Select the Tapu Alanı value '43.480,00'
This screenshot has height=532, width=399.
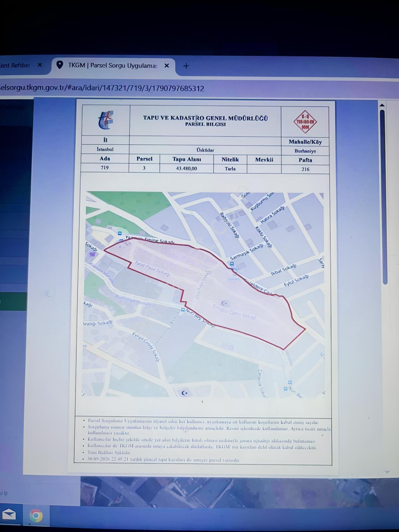[187, 169]
